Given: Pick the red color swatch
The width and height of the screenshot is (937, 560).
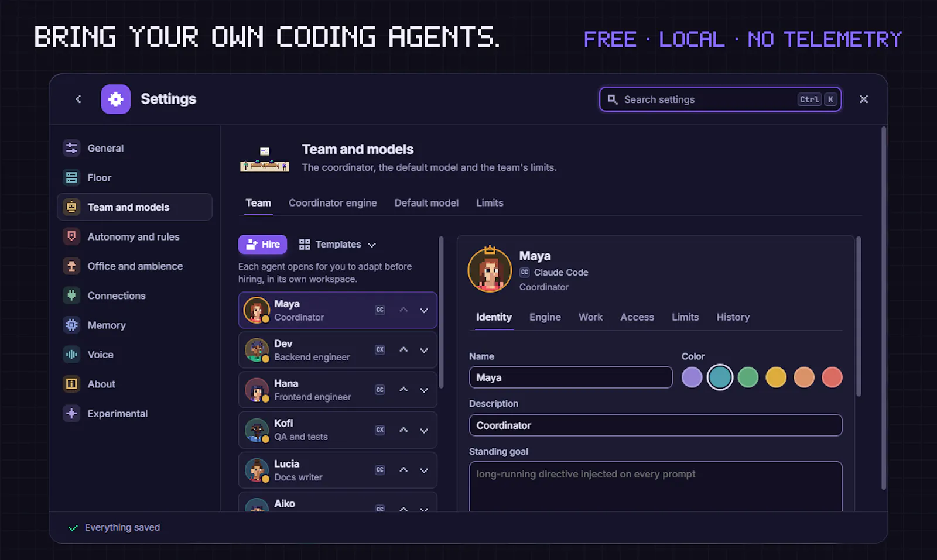Looking at the screenshot, I should (x=832, y=377).
